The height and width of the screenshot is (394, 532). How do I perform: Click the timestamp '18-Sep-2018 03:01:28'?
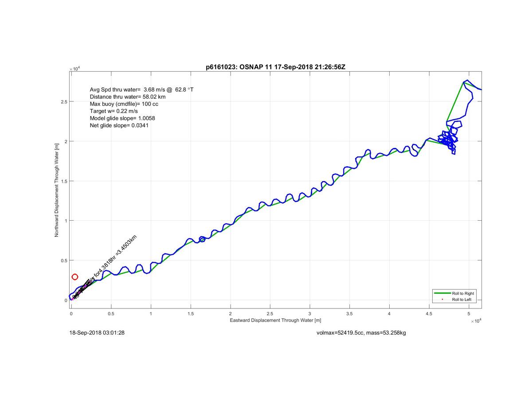pyautogui.click(x=97, y=333)
